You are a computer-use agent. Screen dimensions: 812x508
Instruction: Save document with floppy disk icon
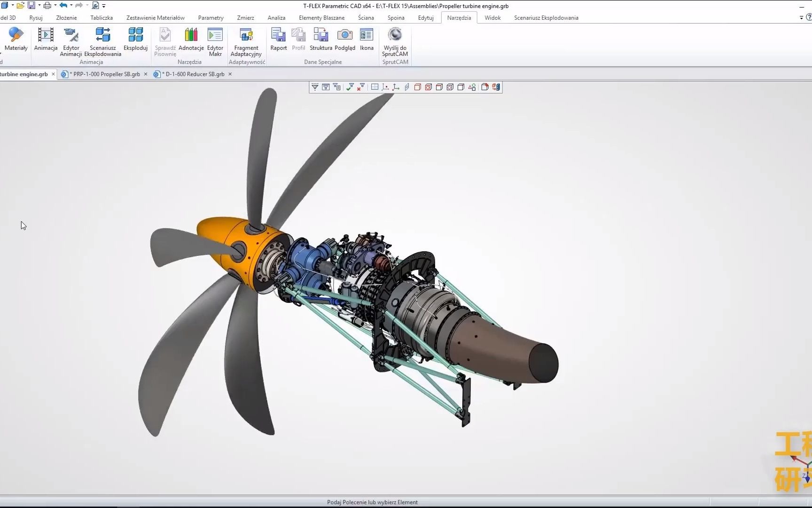[x=31, y=6]
